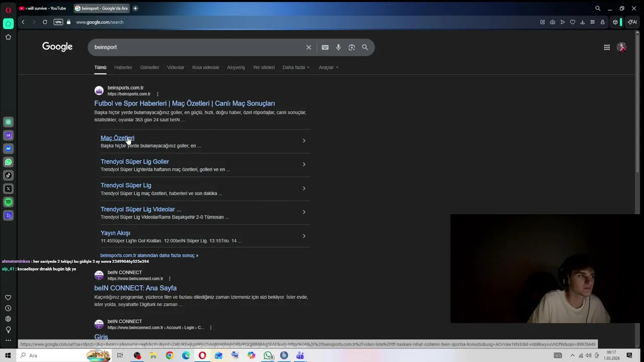This screenshot has width=644, height=362.
Task: Open Messenger in Opera sidebar
Action: point(8,149)
